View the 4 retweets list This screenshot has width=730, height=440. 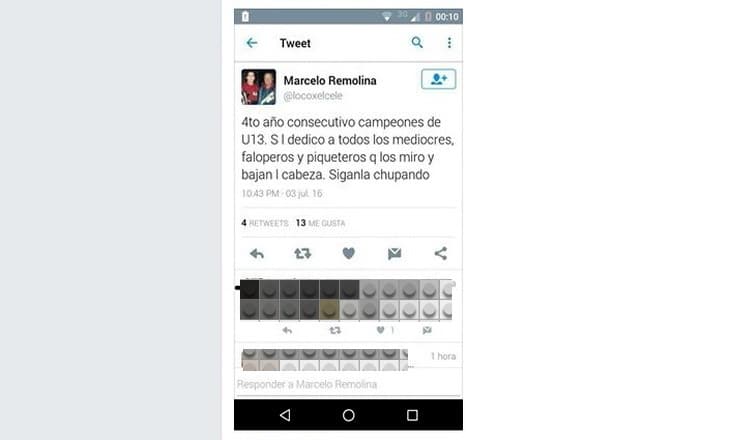pyautogui.click(x=265, y=223)
